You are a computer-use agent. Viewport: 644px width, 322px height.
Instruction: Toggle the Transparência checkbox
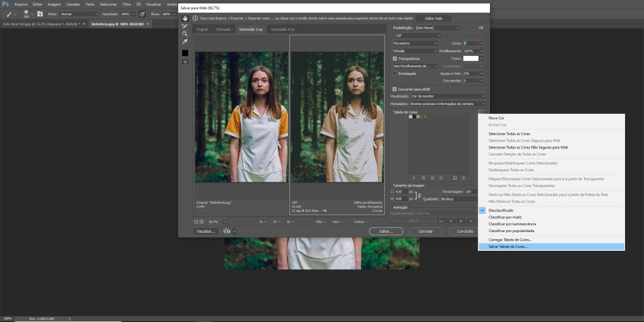tap(395, 58)
